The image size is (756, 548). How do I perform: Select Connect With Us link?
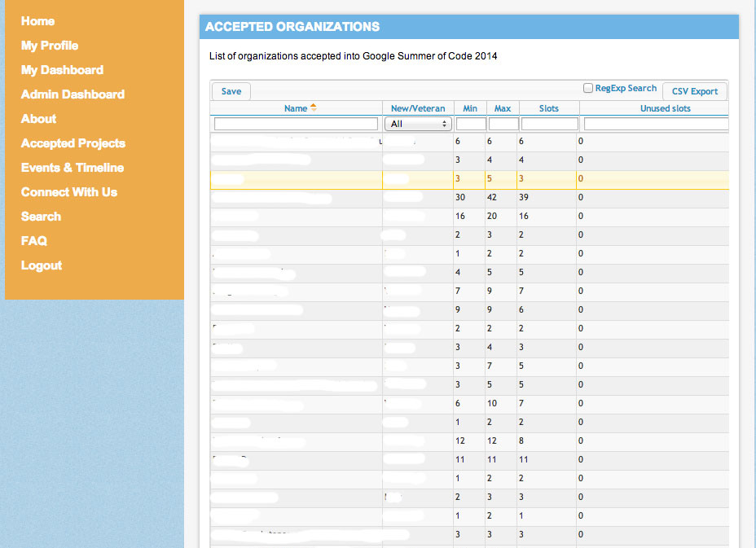[69, 192]
